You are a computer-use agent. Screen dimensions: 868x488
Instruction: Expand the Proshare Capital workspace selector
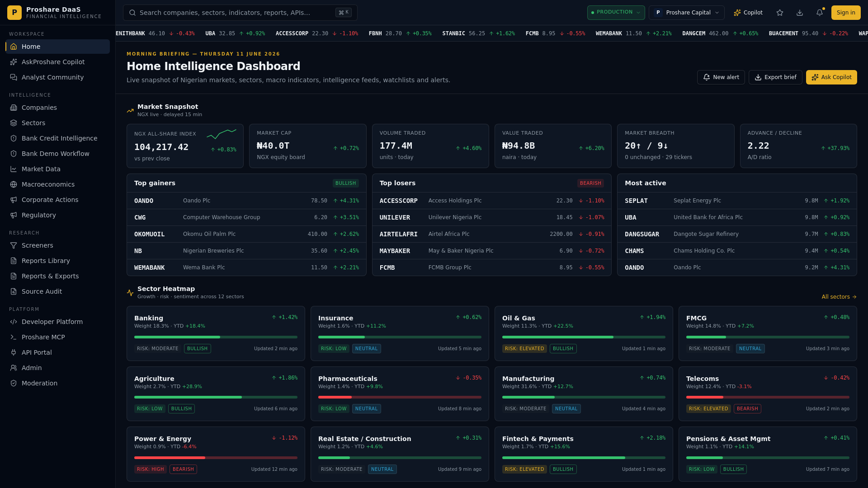(x=686, y=13)
